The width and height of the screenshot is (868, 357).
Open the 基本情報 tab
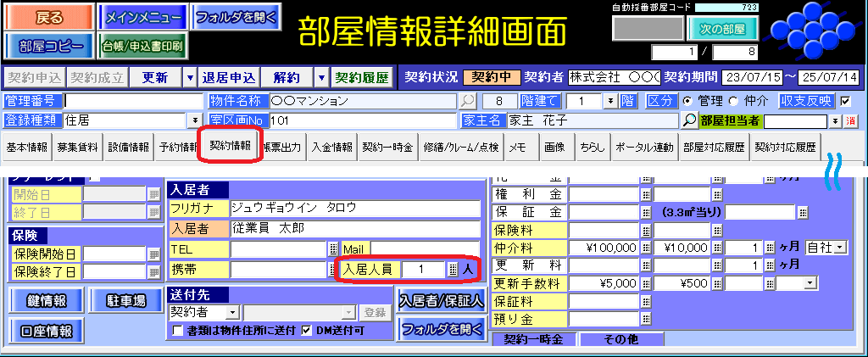point(27,147)
